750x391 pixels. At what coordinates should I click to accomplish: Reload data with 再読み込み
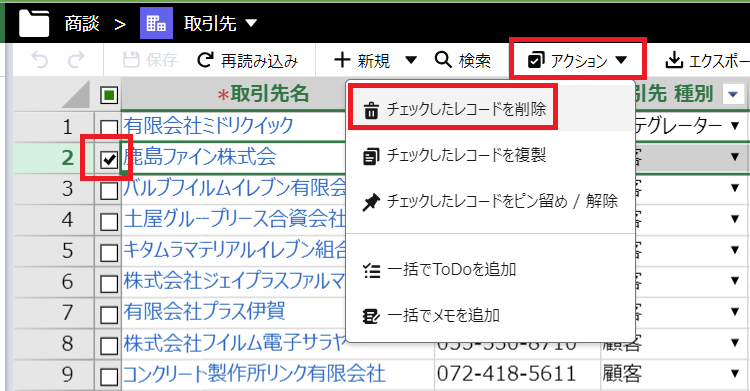pos(247,60)
